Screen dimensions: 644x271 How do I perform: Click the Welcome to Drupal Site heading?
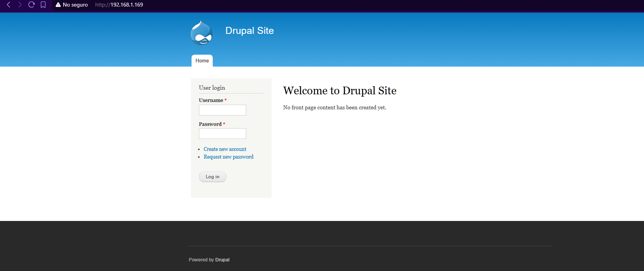point(340,90)
